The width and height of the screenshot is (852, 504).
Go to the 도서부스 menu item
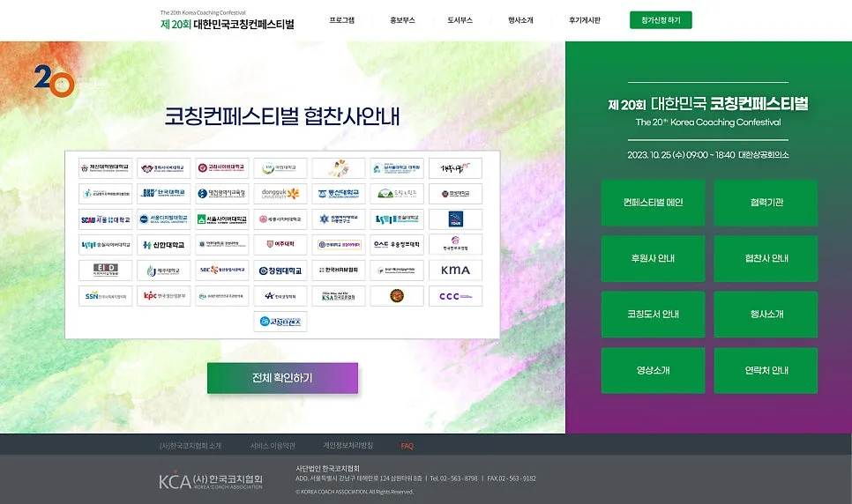click(460, 20)
